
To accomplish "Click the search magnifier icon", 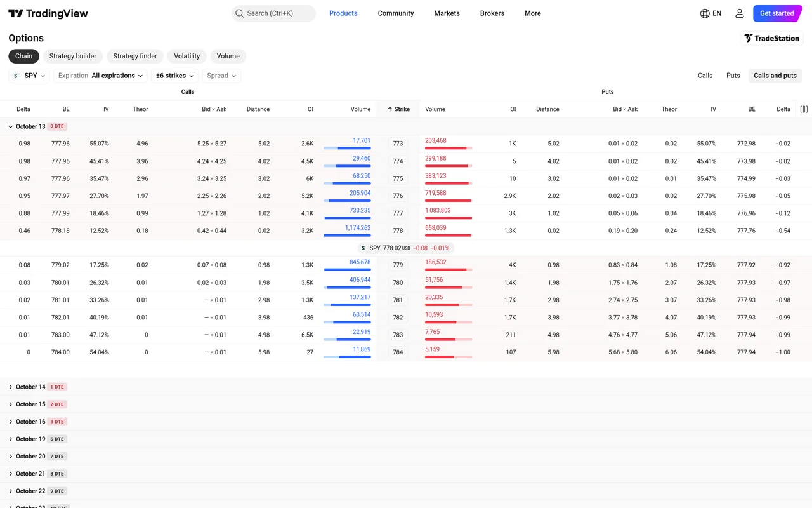I will (x=239, y=13).
